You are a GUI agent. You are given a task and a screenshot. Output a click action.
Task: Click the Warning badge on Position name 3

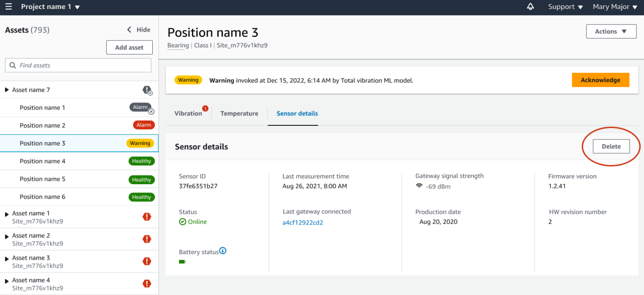pyautogui.click(x=140, y=143)
